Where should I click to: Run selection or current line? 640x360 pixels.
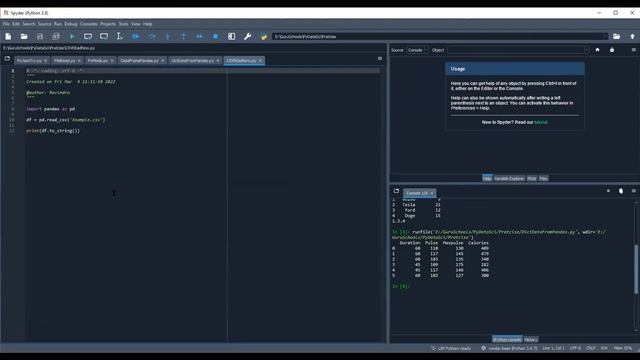click(120, 36)
